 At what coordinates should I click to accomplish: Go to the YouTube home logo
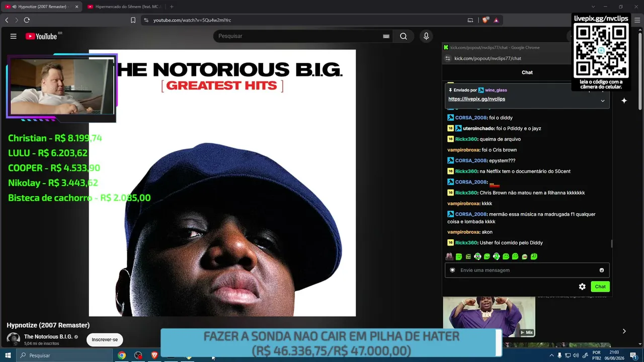[x=41, y=36]
